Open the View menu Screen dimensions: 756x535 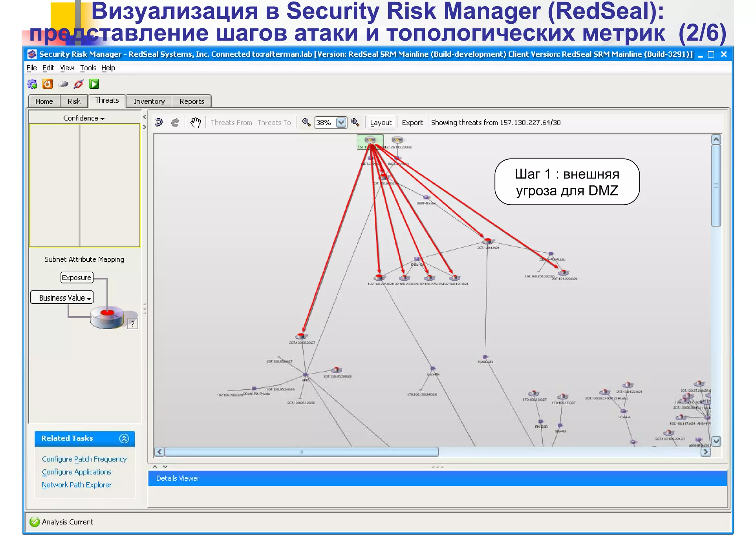click(x=67, y=68)
